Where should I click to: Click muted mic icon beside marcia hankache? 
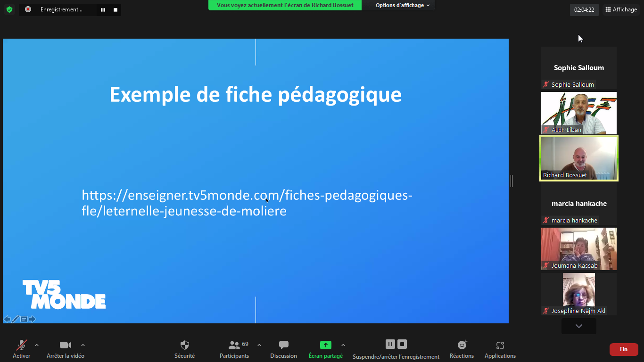tap(546, 221)
